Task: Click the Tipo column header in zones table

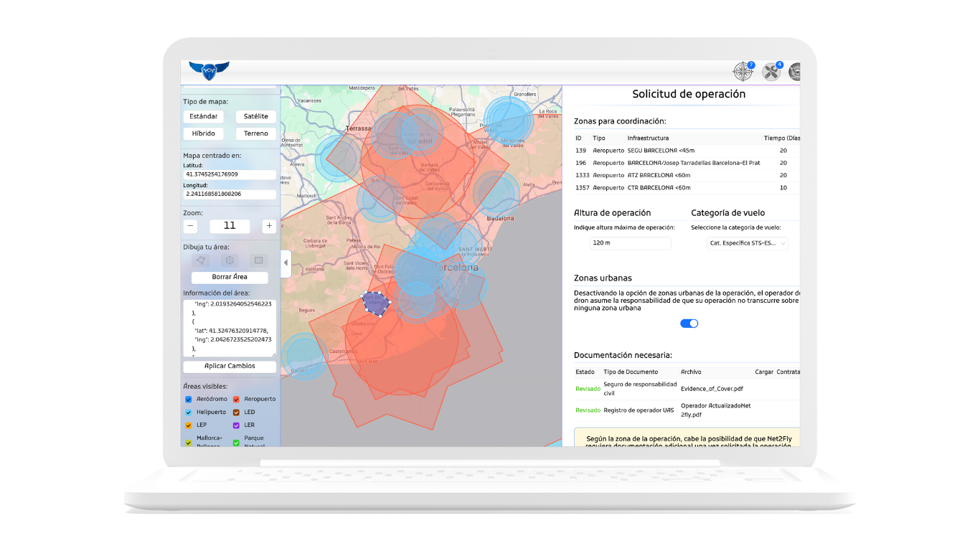Action: click(599, 138)
